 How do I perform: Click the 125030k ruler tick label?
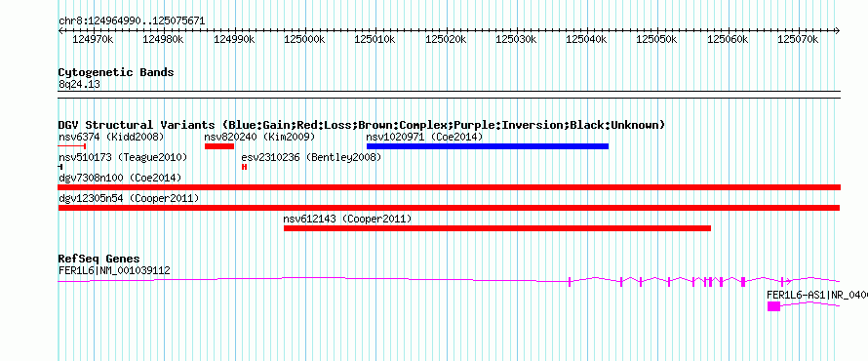click(516, 40)
